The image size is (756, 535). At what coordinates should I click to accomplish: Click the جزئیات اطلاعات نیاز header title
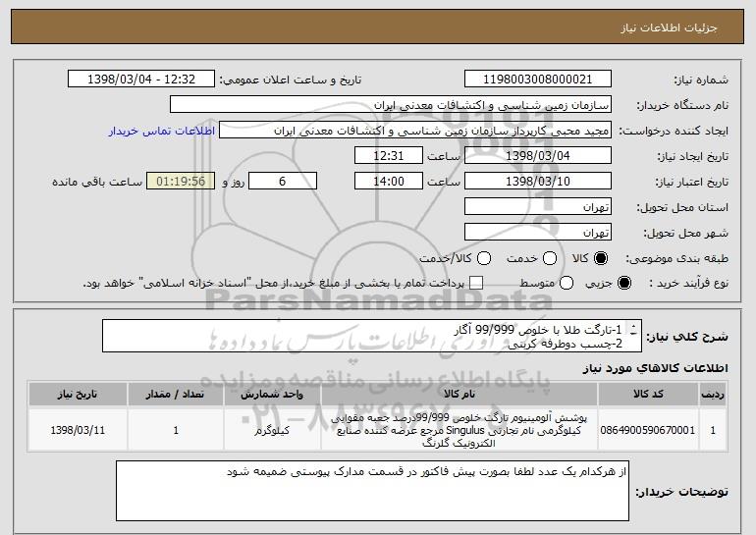point(669,27)
